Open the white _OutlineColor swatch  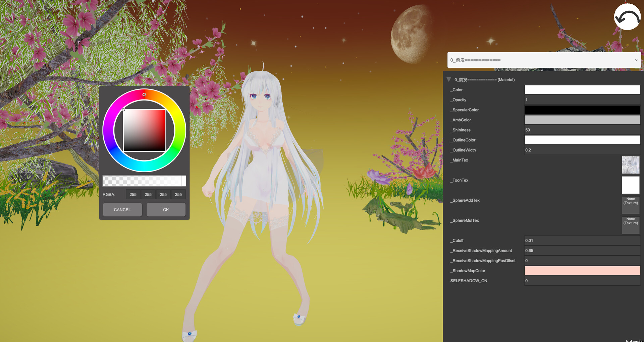pos(582,140)
